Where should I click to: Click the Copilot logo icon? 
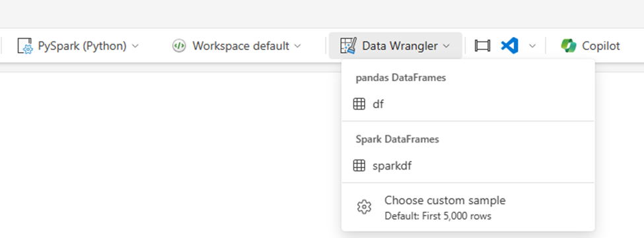click(x=569, y=46)
